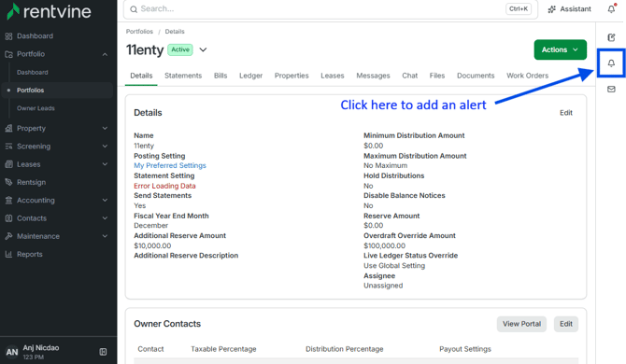Click the Taxable Percentage column header
Viewport: 626px width, 364px height.
pyautogui.click(x=223, y=349)
